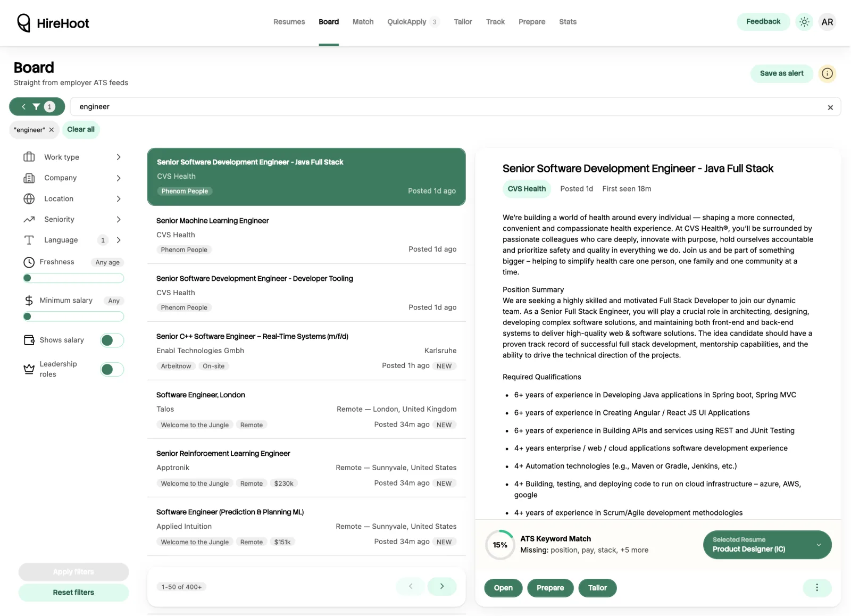Open the Selected Resume dropdown
This screenshot has width=851, height=616.
click(x=767, y=545)
